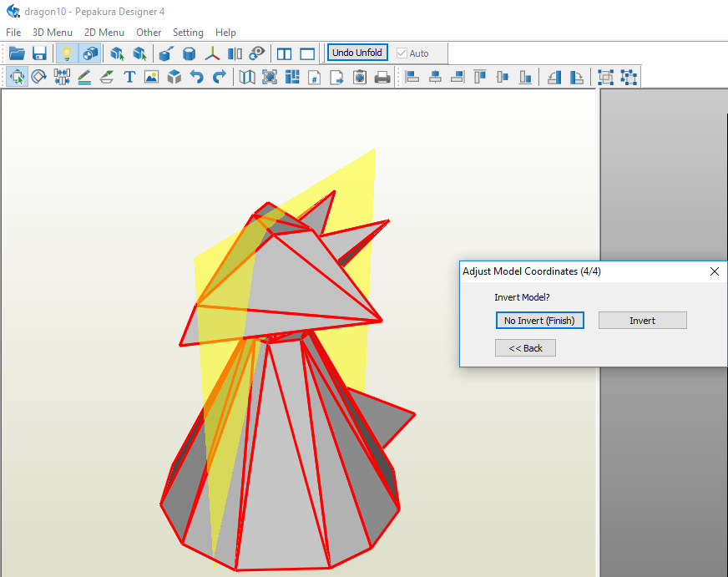The image size is (728, 577).
Task: Click the printer icon in toolbar
Action: (382, 78)
